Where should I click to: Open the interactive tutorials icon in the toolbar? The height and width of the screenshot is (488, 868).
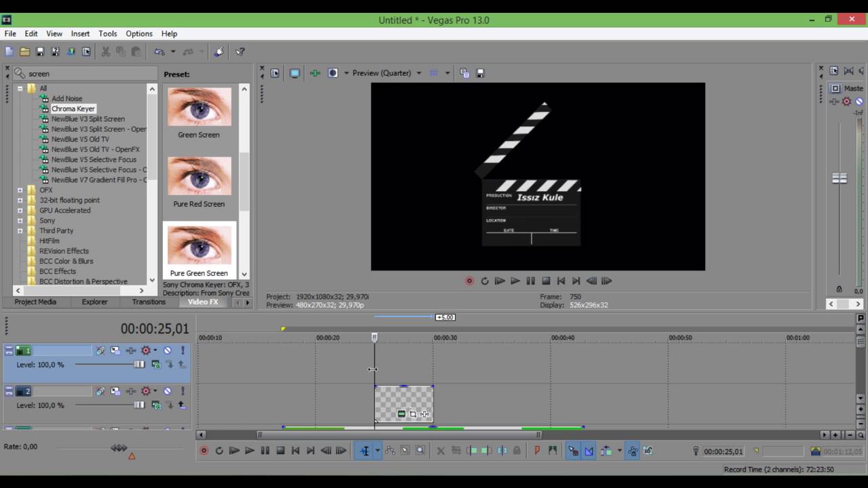click(x=218, y=52)
